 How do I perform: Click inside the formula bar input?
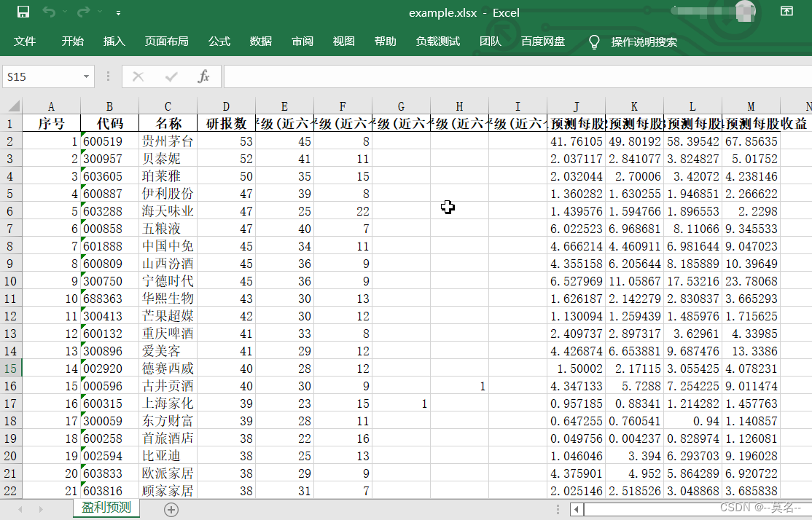tap(518, 76)
